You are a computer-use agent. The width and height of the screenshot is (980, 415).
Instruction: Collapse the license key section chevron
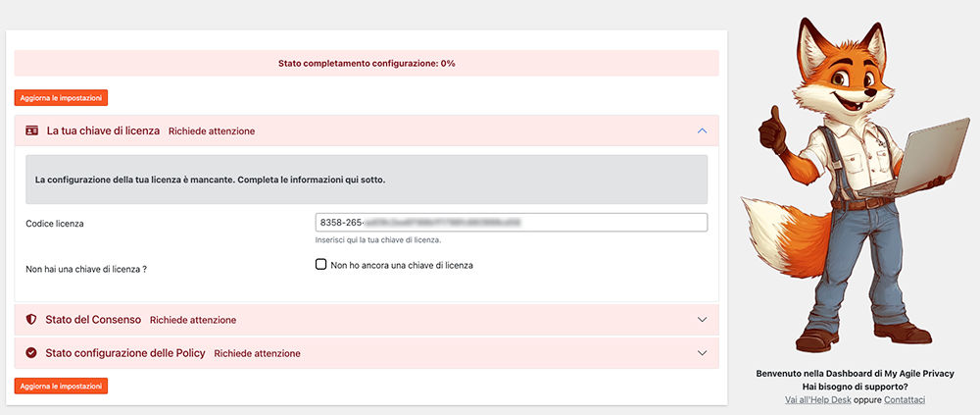point(701,130)
